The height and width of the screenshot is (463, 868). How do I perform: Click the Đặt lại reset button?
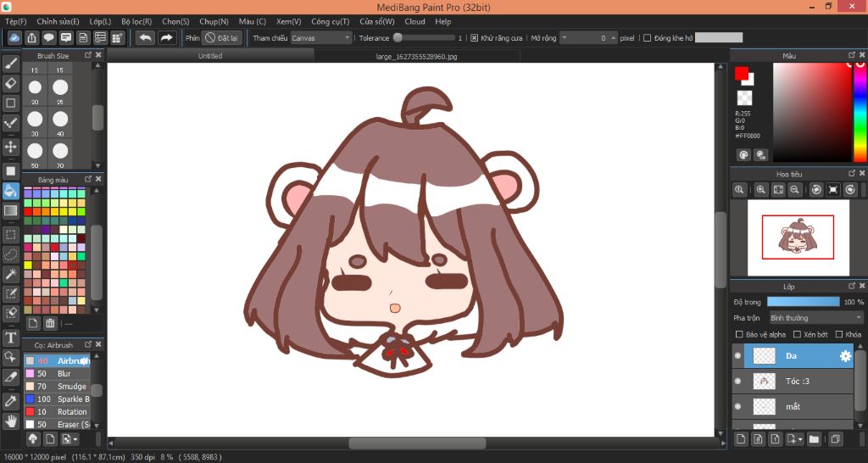coord(222,38)
